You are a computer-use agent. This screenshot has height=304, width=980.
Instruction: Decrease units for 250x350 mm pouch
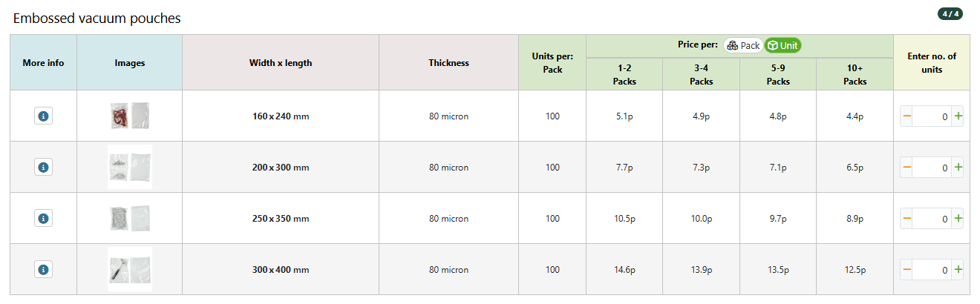(906, 219)
